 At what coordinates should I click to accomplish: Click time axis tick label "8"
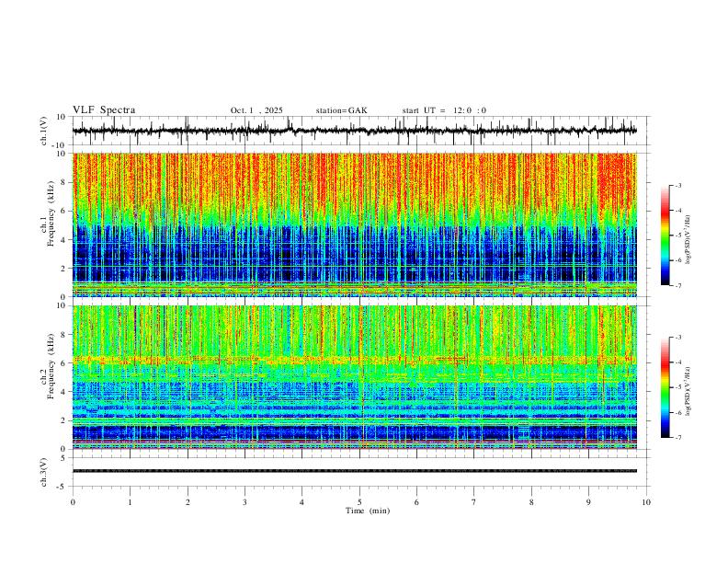[531, 502]
